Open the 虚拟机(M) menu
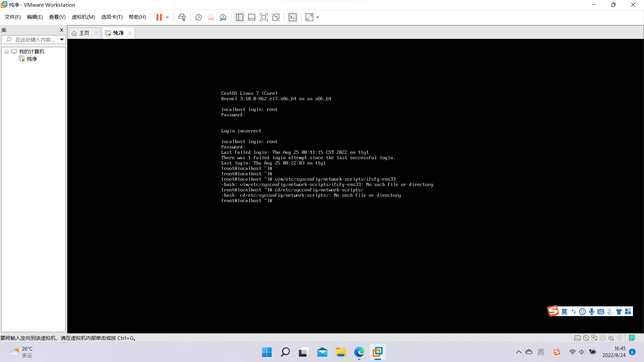644x362 pixels. (83, 17)
